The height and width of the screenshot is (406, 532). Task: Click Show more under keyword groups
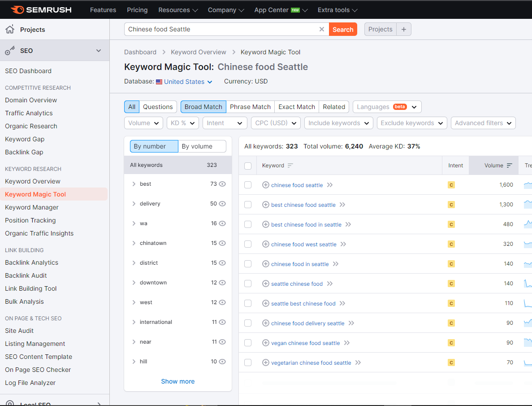(x=178, y=381)
